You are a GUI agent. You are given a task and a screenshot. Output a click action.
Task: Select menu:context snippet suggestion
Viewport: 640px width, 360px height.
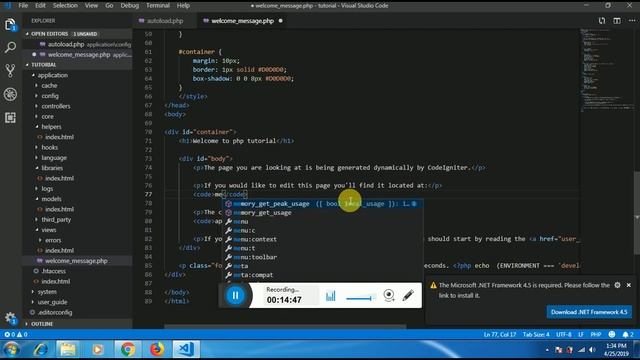pyautogui.click(x=322, y=239)
